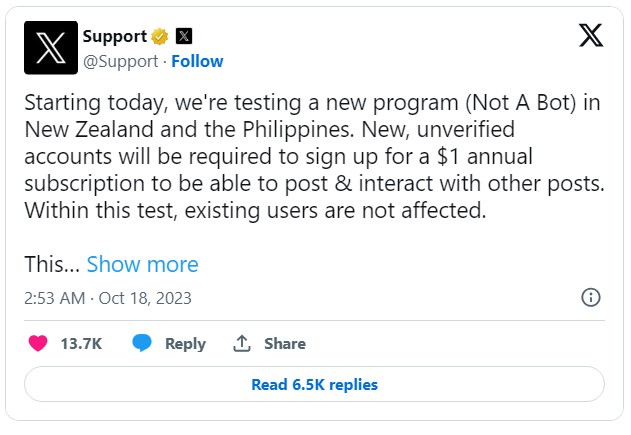The width and height of the screenshot is (631, 435).
Task: Click the truncated 'This…' text
Action: [x=52, y=264]
